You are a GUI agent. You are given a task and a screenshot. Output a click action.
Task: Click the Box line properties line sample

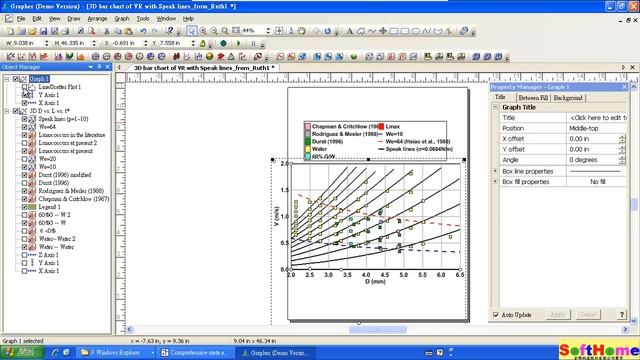pos(597,171)
